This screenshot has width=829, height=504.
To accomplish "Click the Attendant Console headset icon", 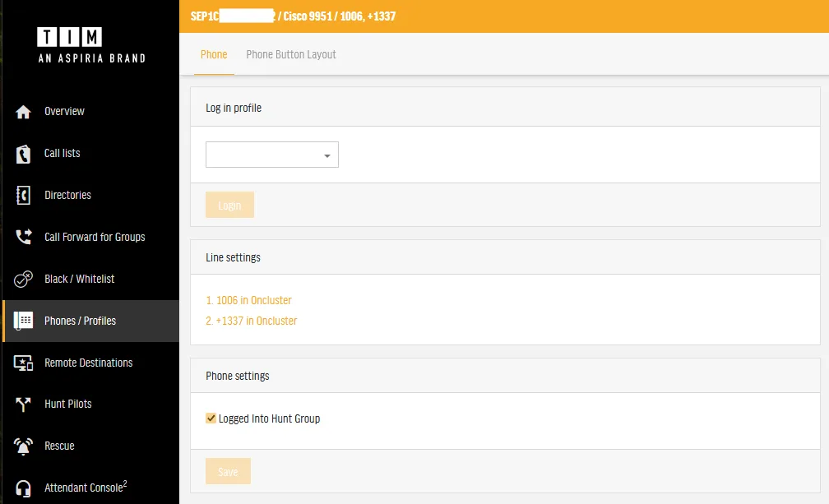I will click(23, 488).
